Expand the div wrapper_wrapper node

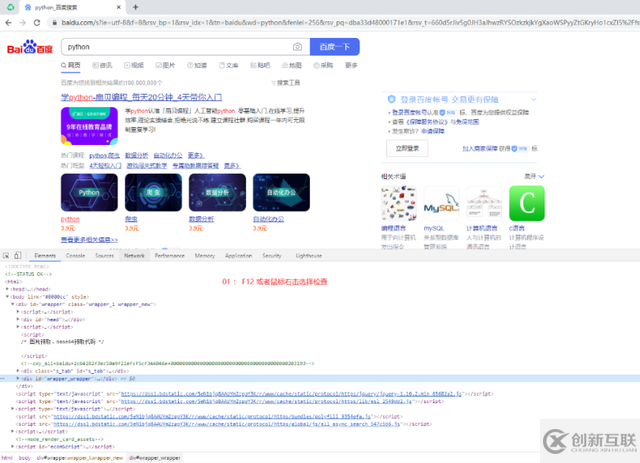[18, 378]
